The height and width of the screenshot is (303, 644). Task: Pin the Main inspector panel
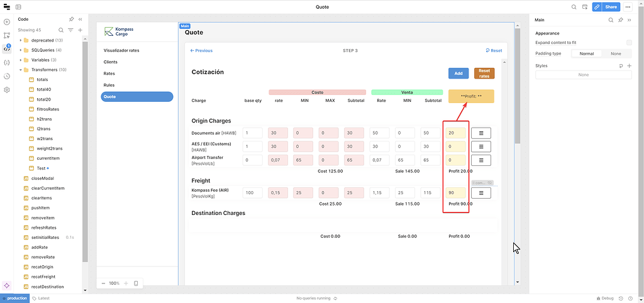point(621,19)
